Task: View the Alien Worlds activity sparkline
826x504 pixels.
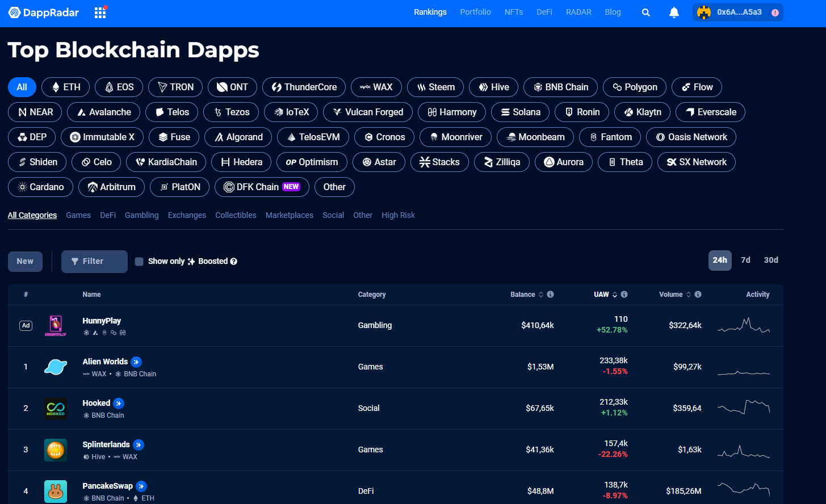Action: pyautogui.click(x=744, y=372)
